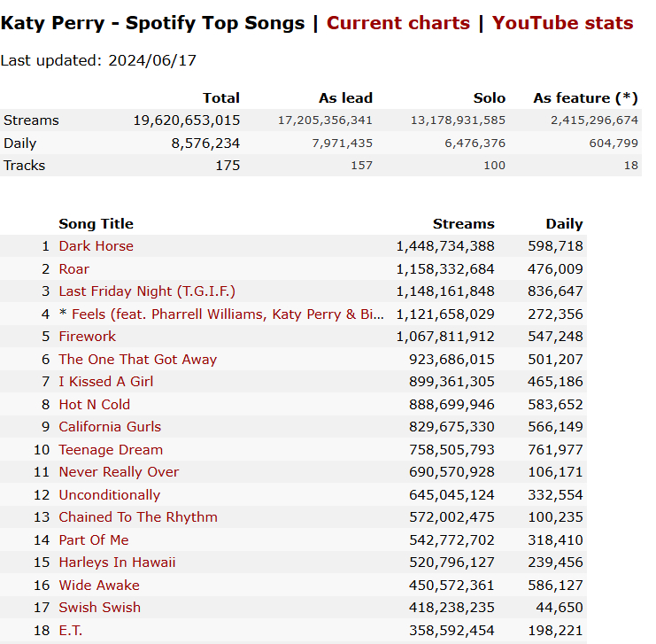This screenshot has width=656, height=644.
Task: Click the California Gurls link
Action: tap(110, 427)
